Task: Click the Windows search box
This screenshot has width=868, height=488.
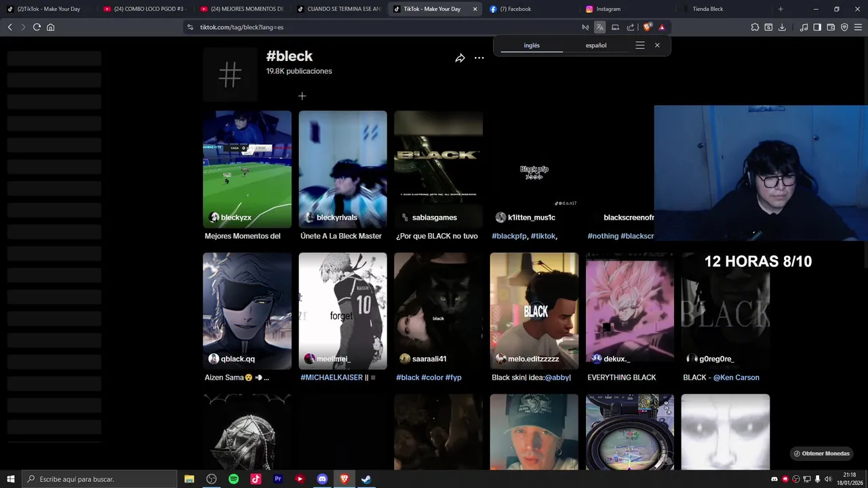Action: (99, 479)
